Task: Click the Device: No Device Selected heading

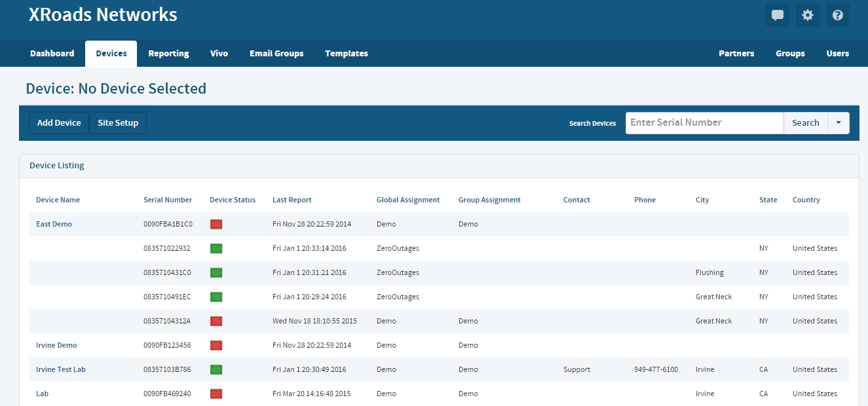Action: point(116,88)
